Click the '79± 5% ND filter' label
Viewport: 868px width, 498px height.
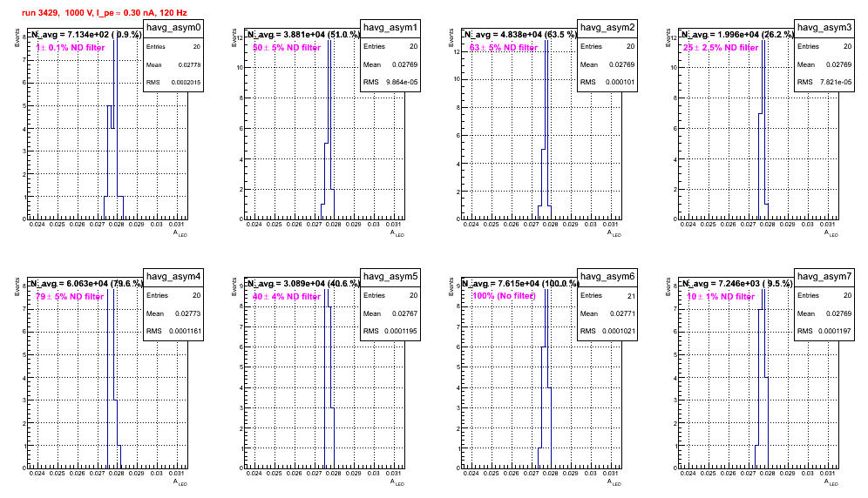70,297
